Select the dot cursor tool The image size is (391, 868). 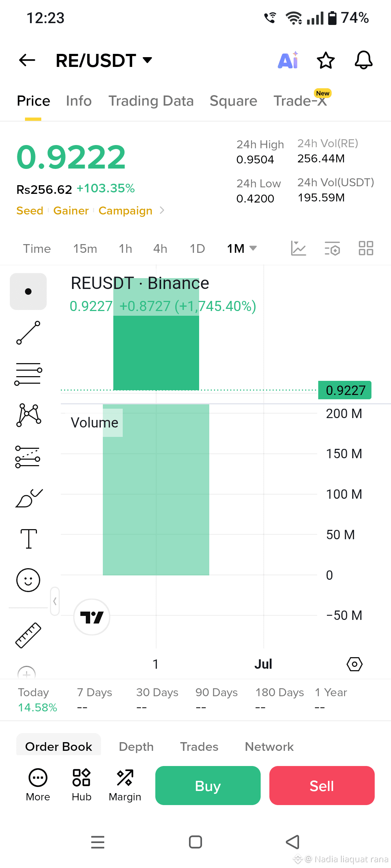point(28,292)
